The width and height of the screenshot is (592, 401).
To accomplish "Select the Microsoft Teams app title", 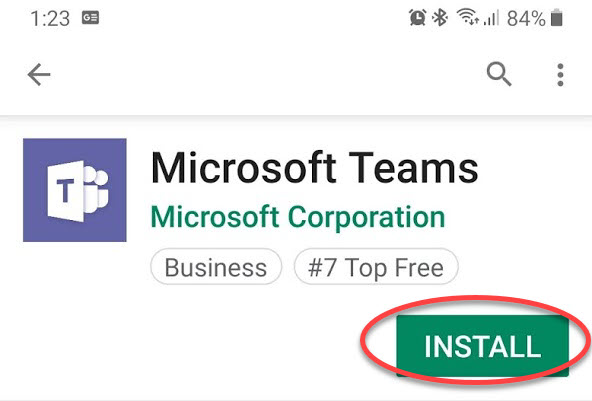I will [314, 167].
